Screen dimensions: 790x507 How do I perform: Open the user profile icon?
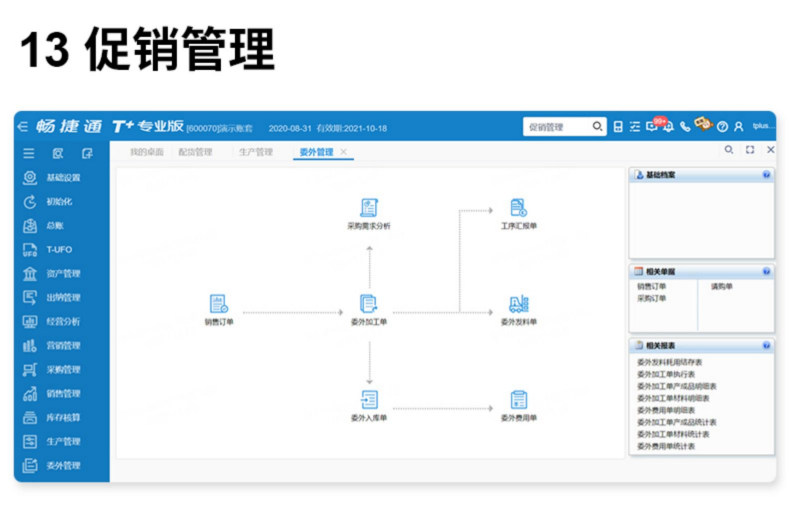click(739, 127)
